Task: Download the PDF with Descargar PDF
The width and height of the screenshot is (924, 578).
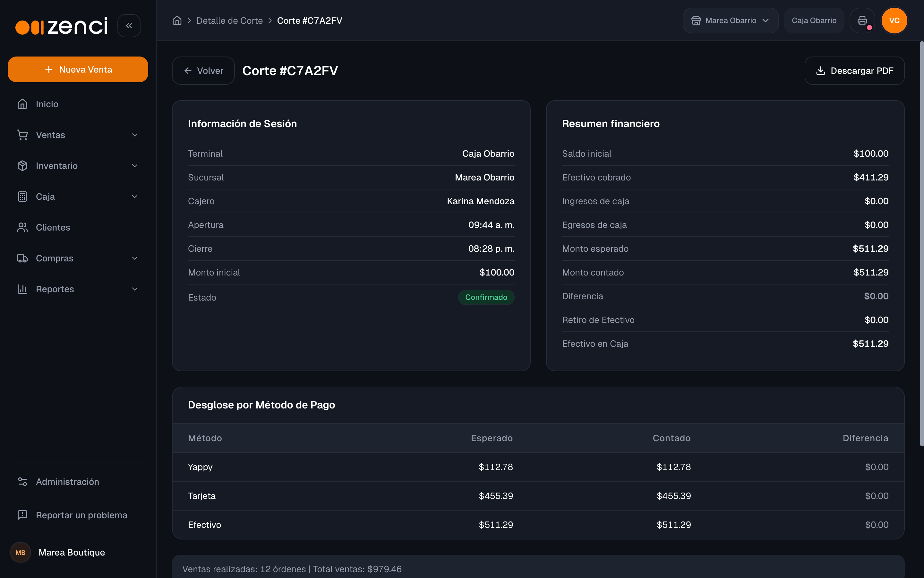Action: [x=854, y=71]
